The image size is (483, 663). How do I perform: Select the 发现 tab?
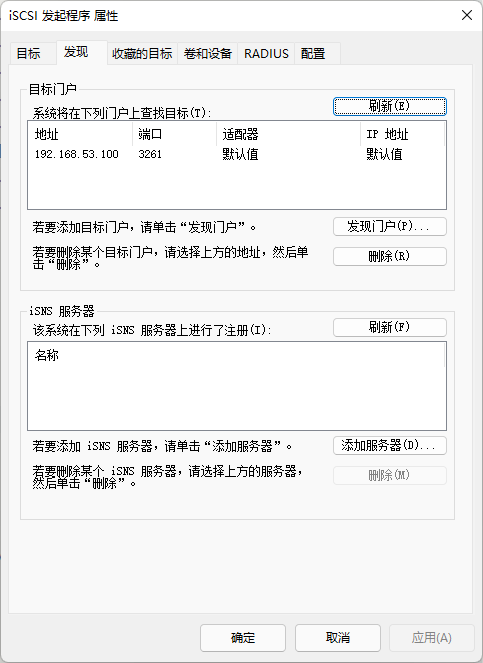(x=81, y=52)
